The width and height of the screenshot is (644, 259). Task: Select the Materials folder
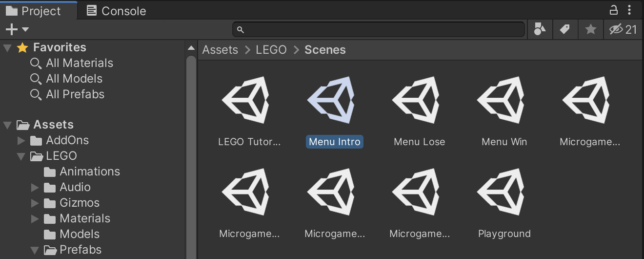click(77, 218)
